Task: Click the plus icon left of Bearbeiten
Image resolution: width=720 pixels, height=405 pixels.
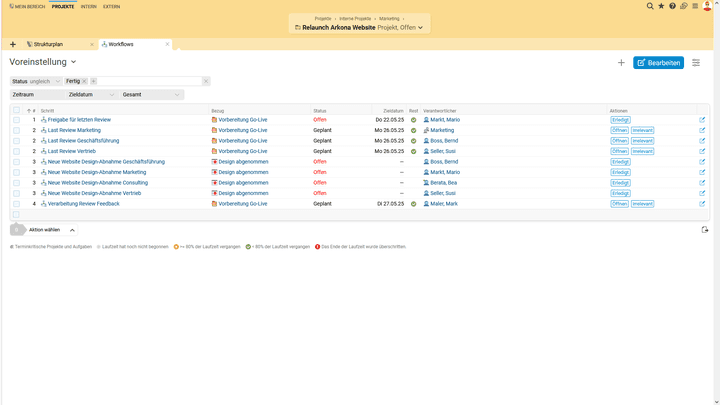Action: 621,63
